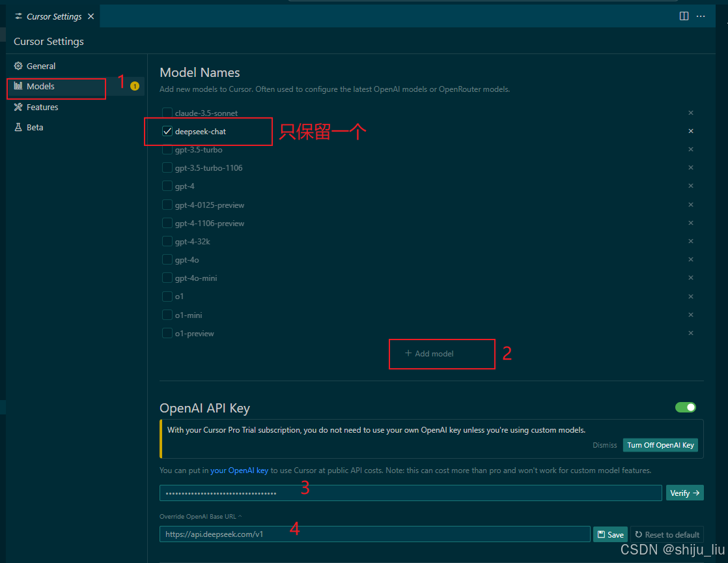Delete gpt-3.5-turbo-1106 using its X icon
Image resolution: width=728 pixels, height=563 pixels.
coord(691,167)
